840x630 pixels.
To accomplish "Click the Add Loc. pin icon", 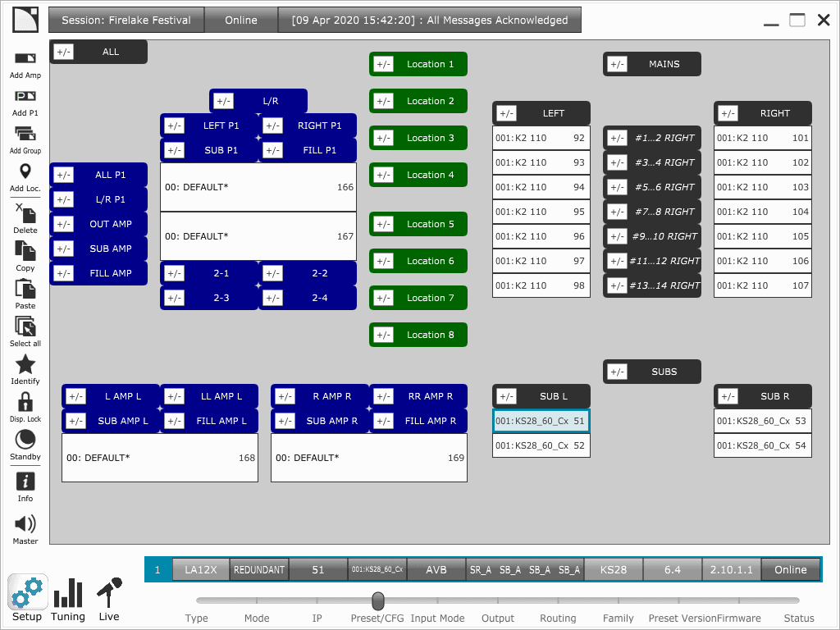I will tap(25, 172).
